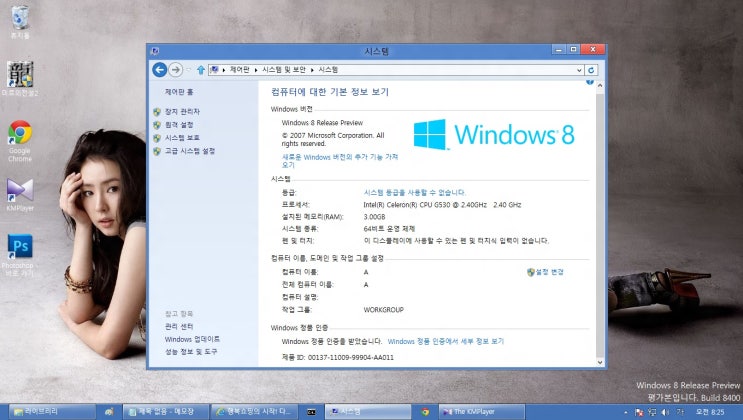Image resolution: width=743 pixels, height=420 pixels.
Task: Open the Action Center flag tray icon
Action: [x=639, y=412]
